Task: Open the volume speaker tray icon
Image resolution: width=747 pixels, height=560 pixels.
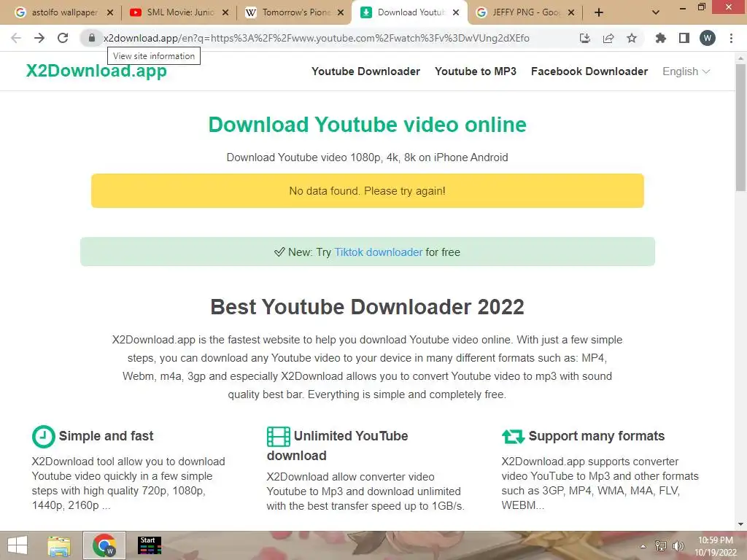Action: click(678, 546)
